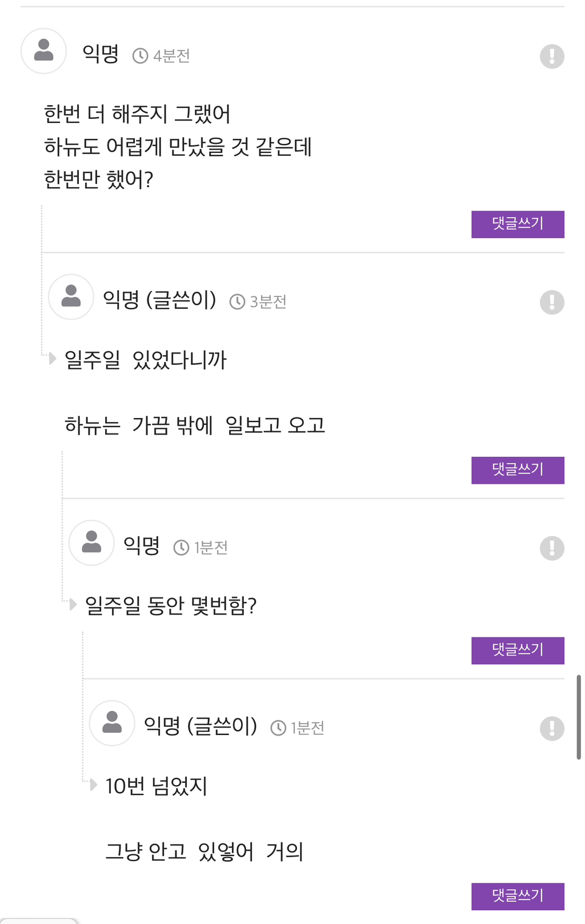585x924 pixels.
Task: Click the avatar of the '10번 넘었지' reply
Action: point(112,723)
